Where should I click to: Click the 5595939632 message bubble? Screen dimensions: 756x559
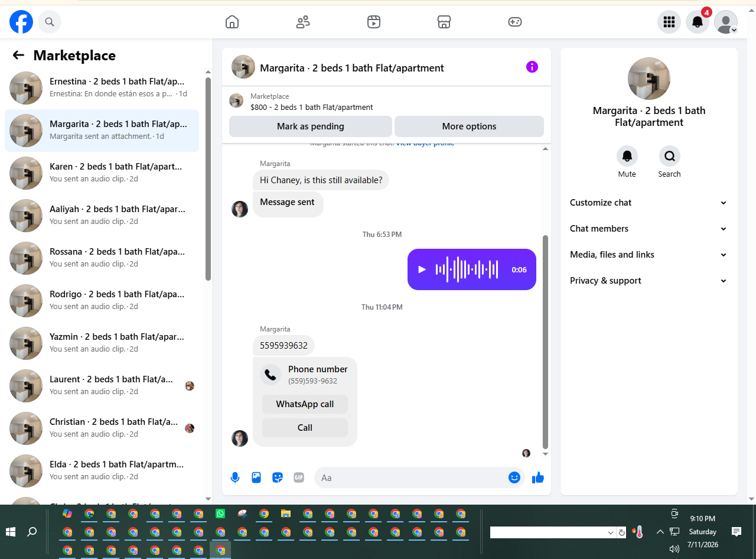(284, 346)
